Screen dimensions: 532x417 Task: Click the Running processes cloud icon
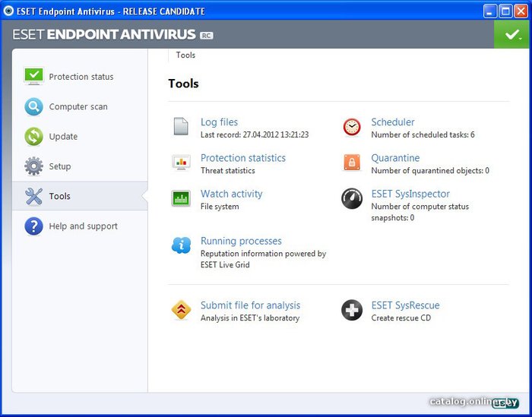(x=181, y=245)
